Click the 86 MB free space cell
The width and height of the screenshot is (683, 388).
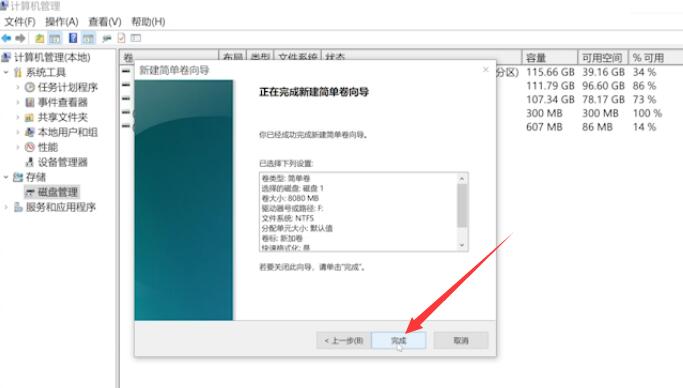pos(597,127)
